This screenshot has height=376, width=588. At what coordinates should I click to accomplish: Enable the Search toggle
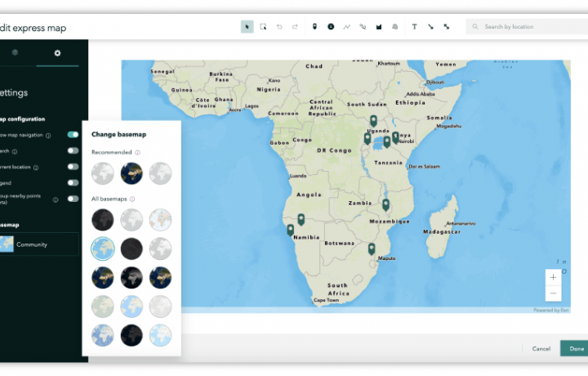73,150
